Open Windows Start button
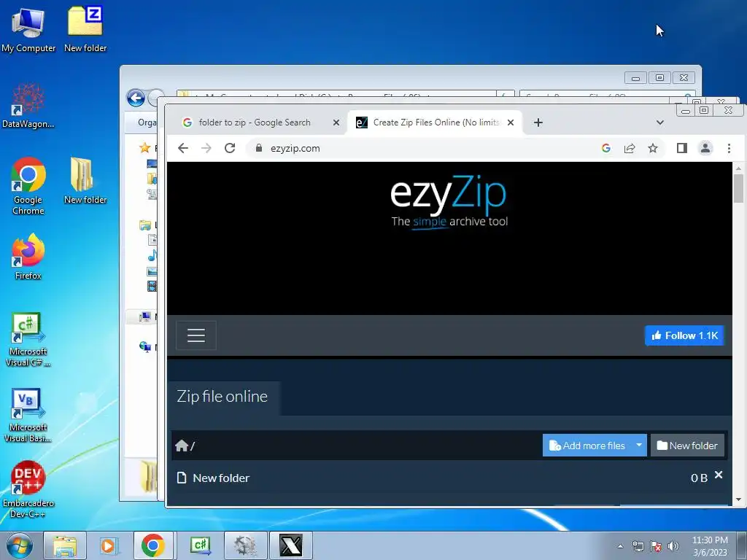 (x=19, y=545)
